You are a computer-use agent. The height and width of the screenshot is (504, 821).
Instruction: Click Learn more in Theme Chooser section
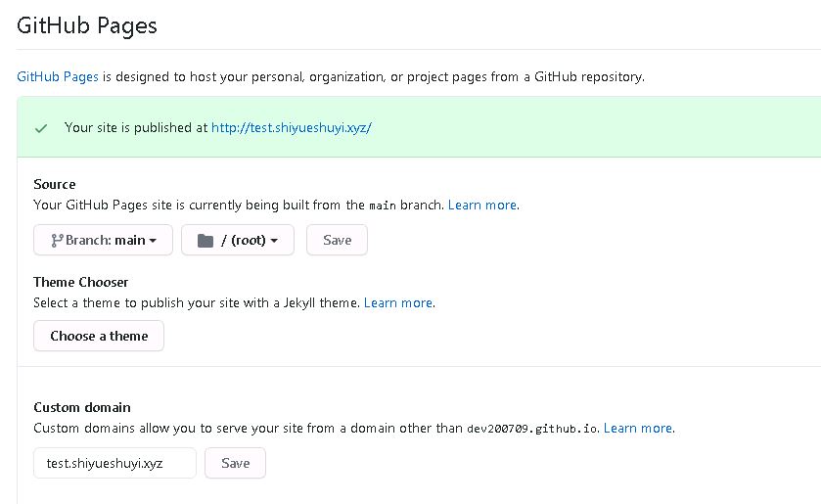pos(398,302)
